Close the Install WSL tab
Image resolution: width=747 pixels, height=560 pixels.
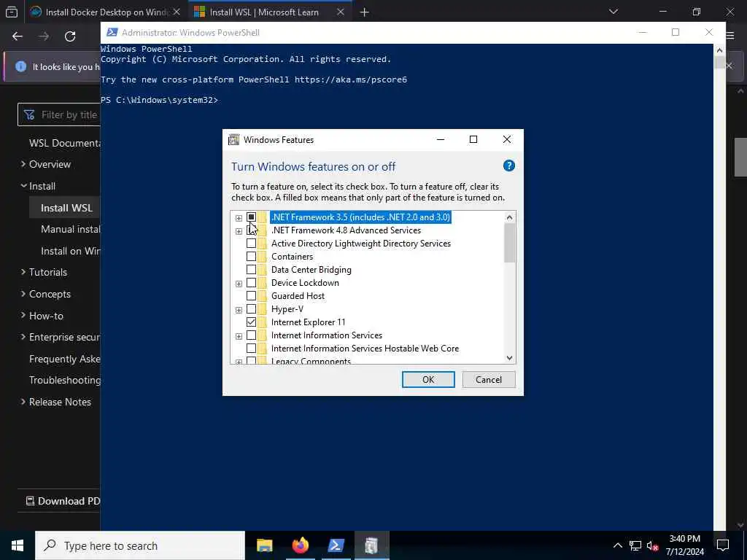pyautogui.click(x=341, y=12)
